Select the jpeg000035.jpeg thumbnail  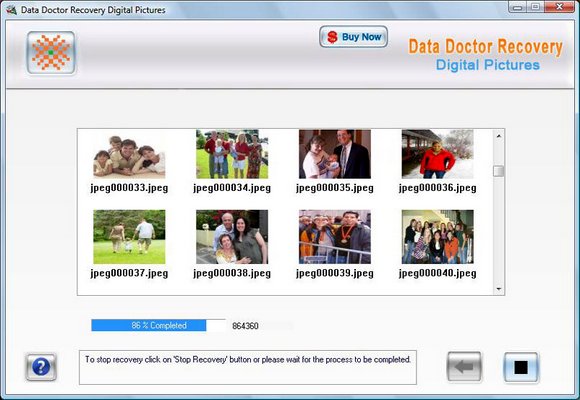335,154
